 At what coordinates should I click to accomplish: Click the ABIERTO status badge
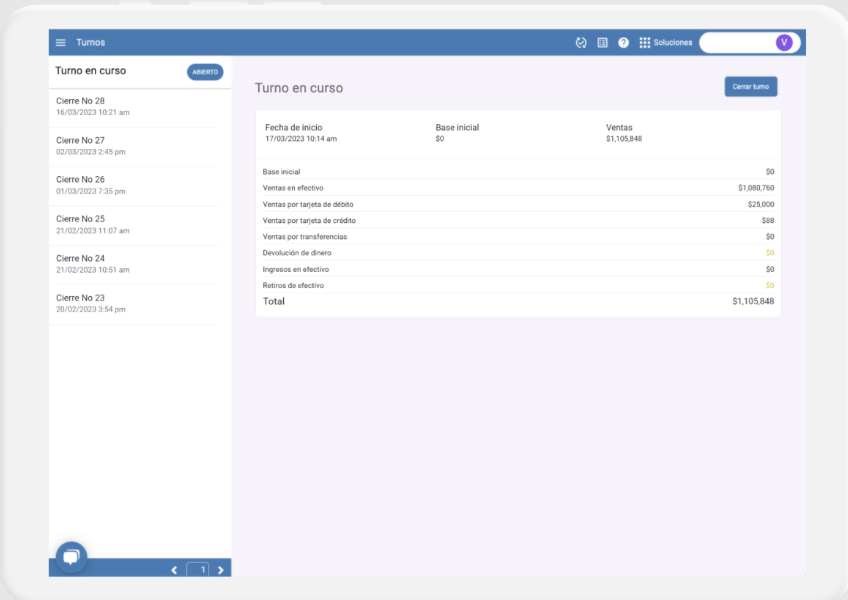coord(205,72)
